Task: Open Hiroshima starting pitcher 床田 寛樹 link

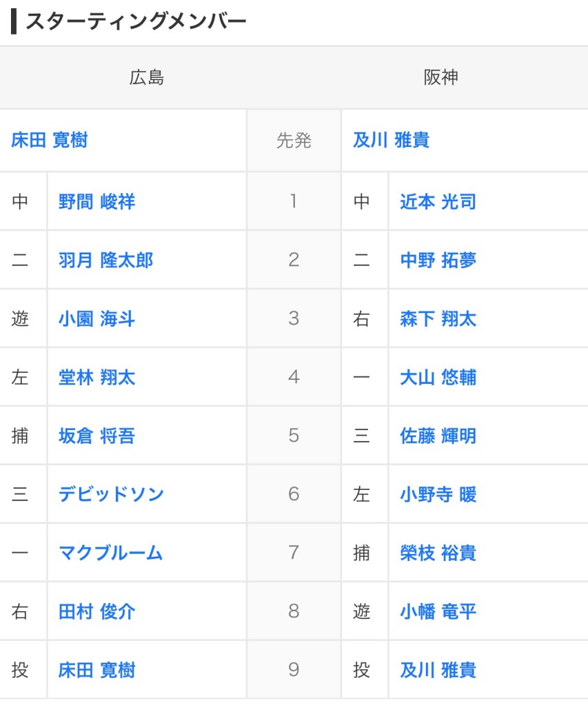Action: [49, 141]
